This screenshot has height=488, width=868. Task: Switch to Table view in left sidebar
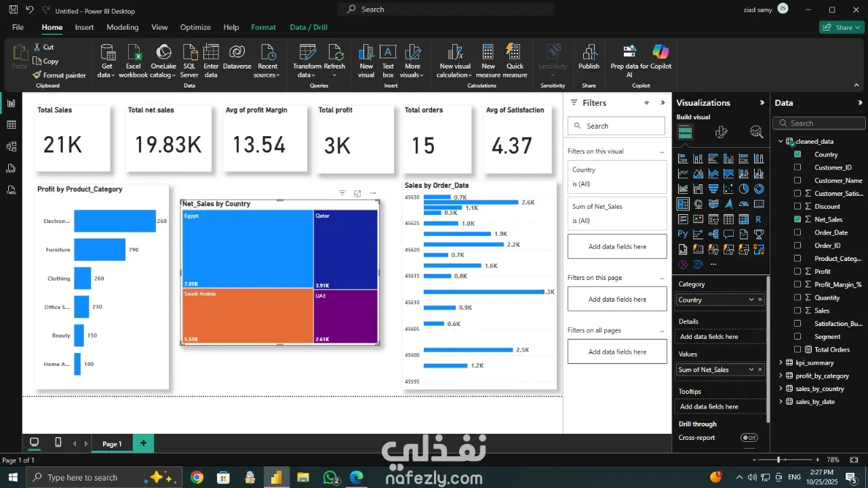[11, 125]
